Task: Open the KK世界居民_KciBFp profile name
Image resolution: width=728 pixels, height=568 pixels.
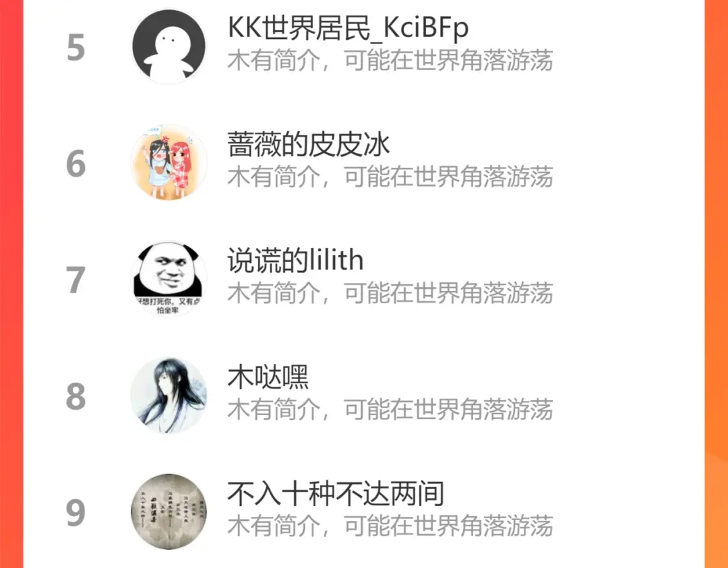Action: (x=348, y=28)
